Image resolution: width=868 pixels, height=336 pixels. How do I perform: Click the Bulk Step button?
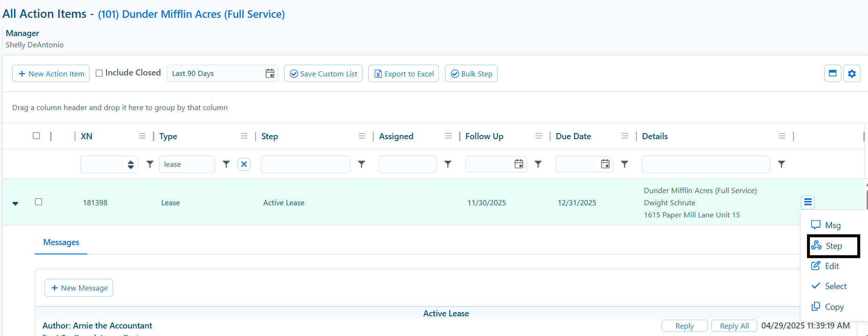pyautogui.click(x=471, y=74)
